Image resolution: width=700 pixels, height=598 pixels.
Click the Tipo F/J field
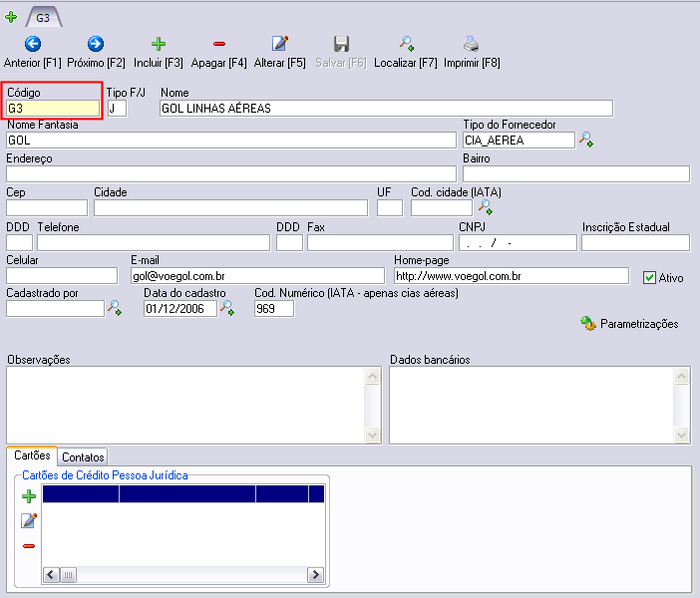[x=118, y=109]
